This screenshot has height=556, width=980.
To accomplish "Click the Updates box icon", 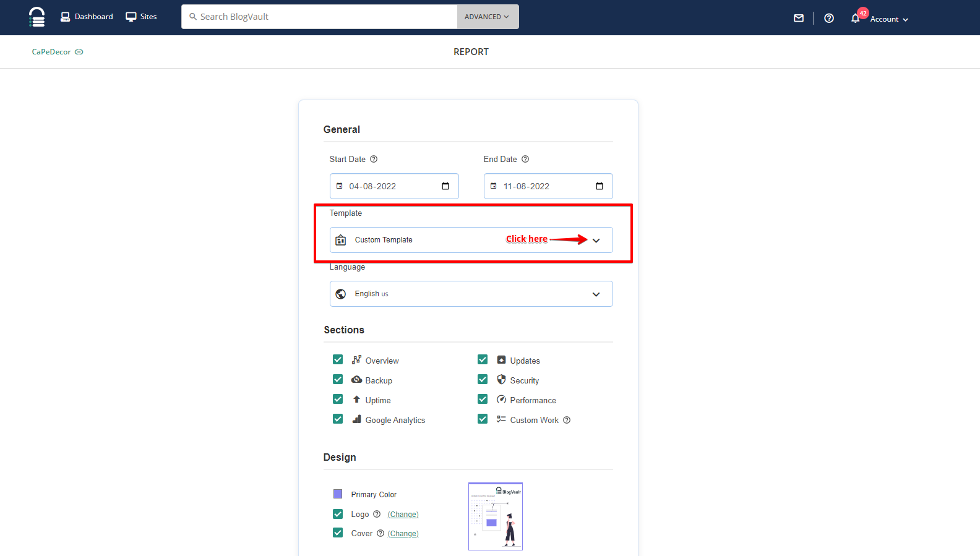I will click(502, 360).
